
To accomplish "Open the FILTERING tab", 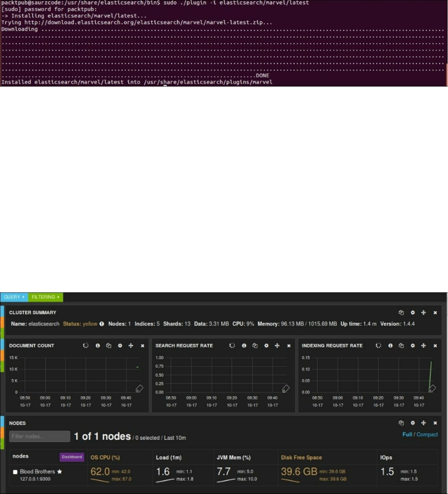I will (46, 297).
